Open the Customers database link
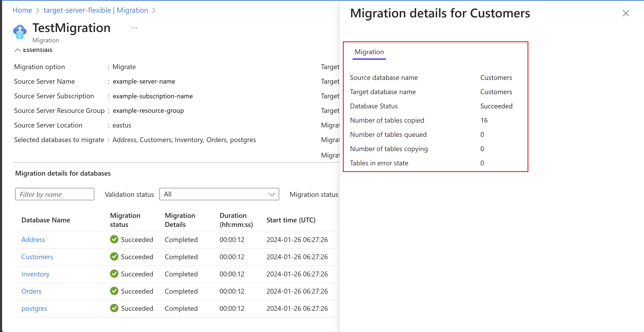Image resolution: width=644 pixels, height=332 pixels. coord(37,257)
